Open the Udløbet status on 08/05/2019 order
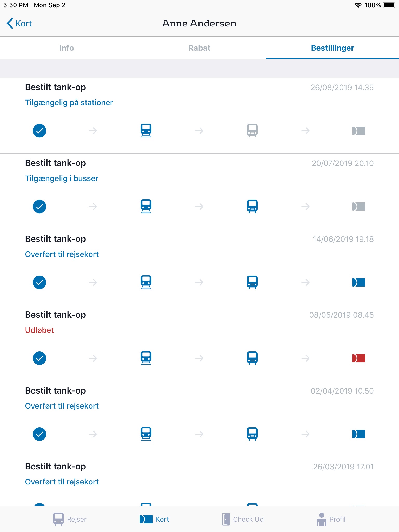The height and width of the screenshot is (532, 399). tap(39, 330)
